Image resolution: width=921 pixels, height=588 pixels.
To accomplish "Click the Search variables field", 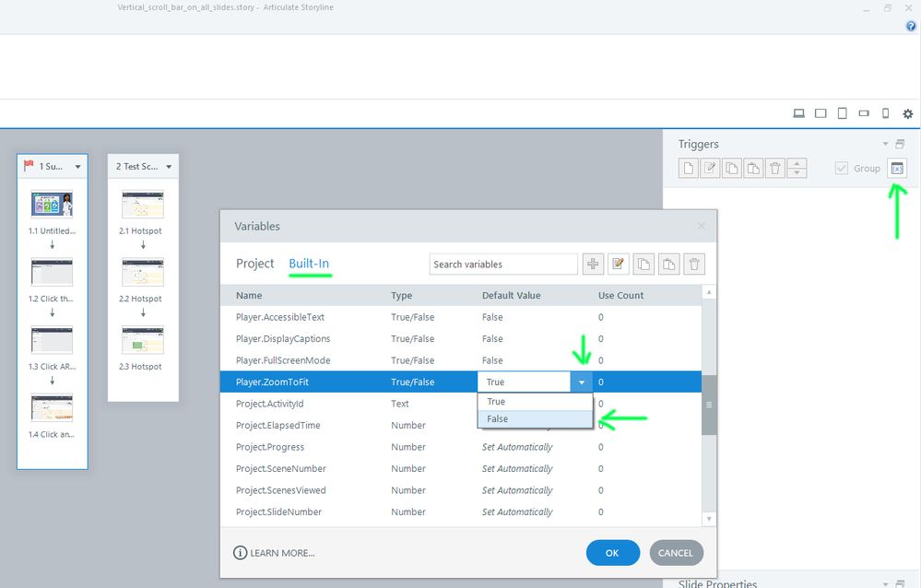I will coord(503,265).
